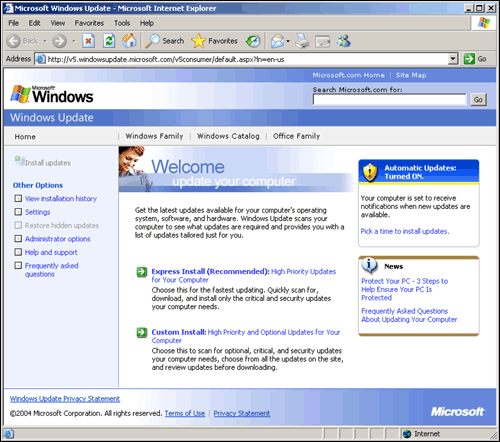Click the Settings sidebar link
Screen dimensions: 500x442
click(x=38, y=212)
